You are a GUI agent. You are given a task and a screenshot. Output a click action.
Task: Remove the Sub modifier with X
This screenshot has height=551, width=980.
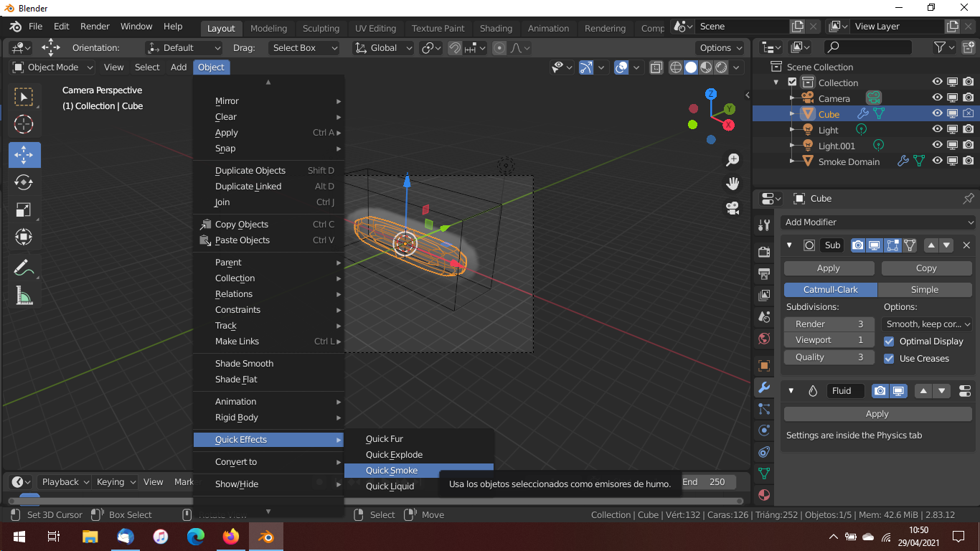tap(966, 245)
